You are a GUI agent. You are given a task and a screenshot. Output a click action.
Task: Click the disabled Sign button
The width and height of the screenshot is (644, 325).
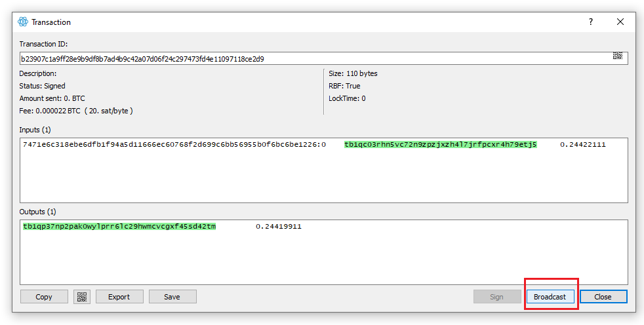click(497, 297)
